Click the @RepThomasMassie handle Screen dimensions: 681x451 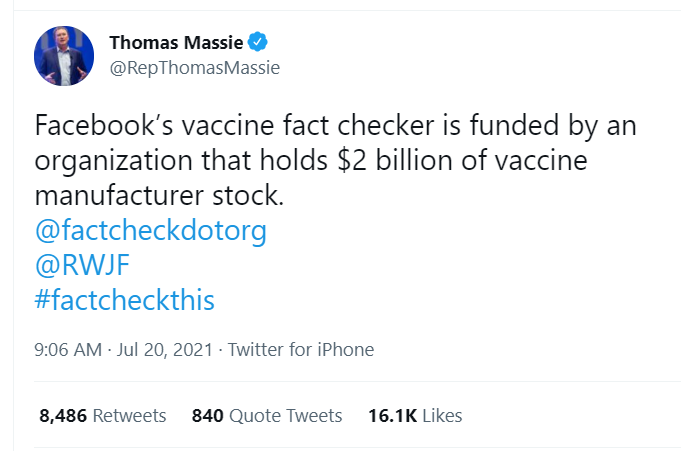point(194,68)
